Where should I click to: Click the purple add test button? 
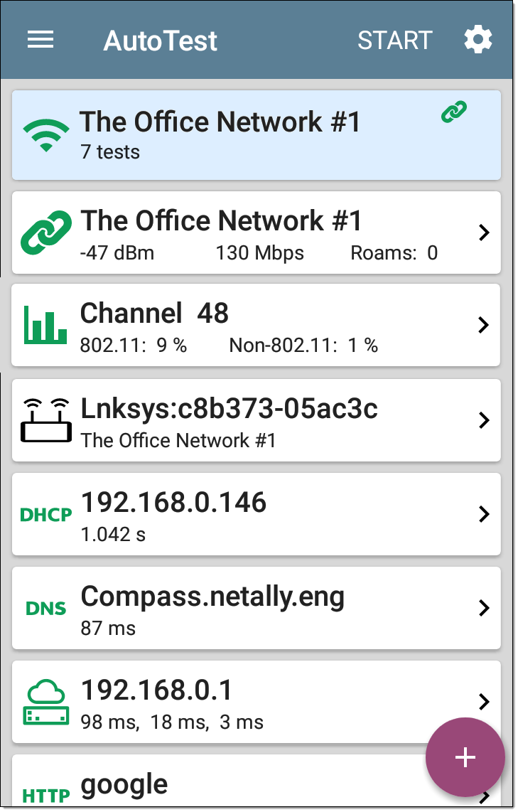tap(465, 757)
